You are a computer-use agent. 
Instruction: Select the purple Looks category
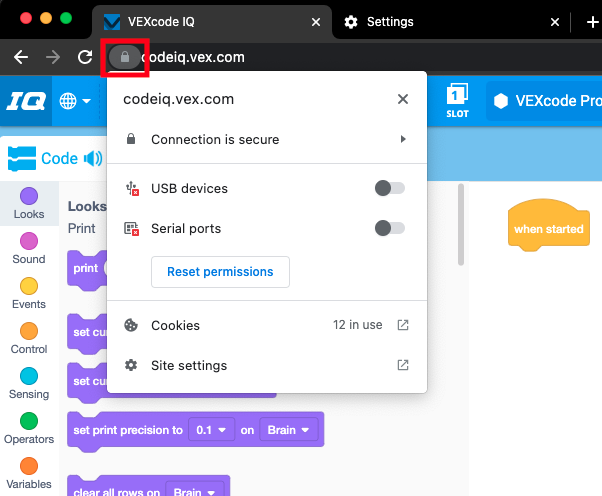pyautogui.click(x=29, y=203)
